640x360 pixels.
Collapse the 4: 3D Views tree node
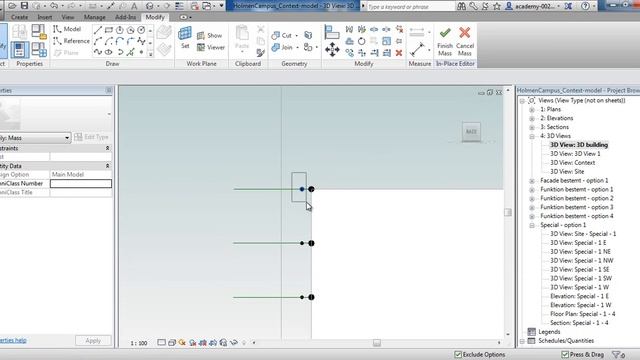tap(532, 137)
